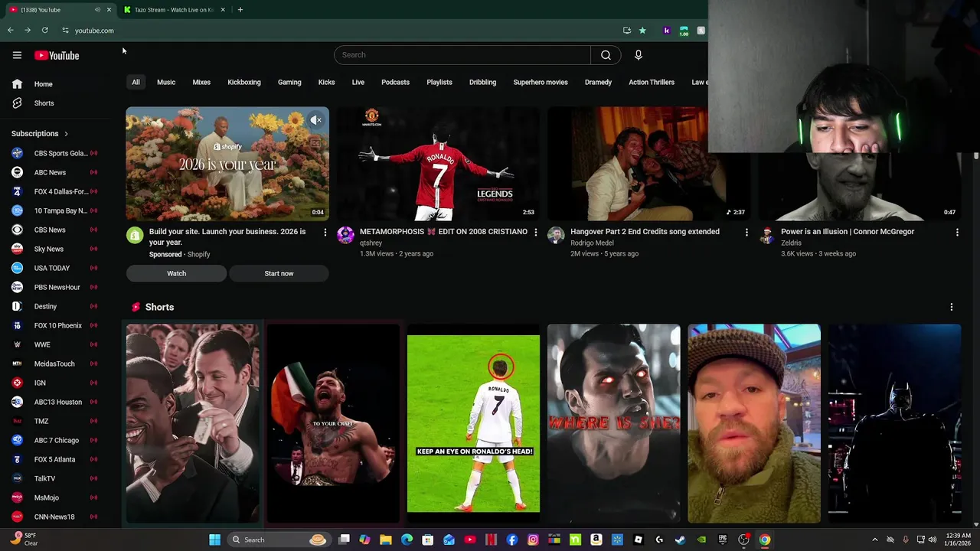Open the Destiny subscription
The width and height of the screenshot is (980, 551).
[54, 306]
